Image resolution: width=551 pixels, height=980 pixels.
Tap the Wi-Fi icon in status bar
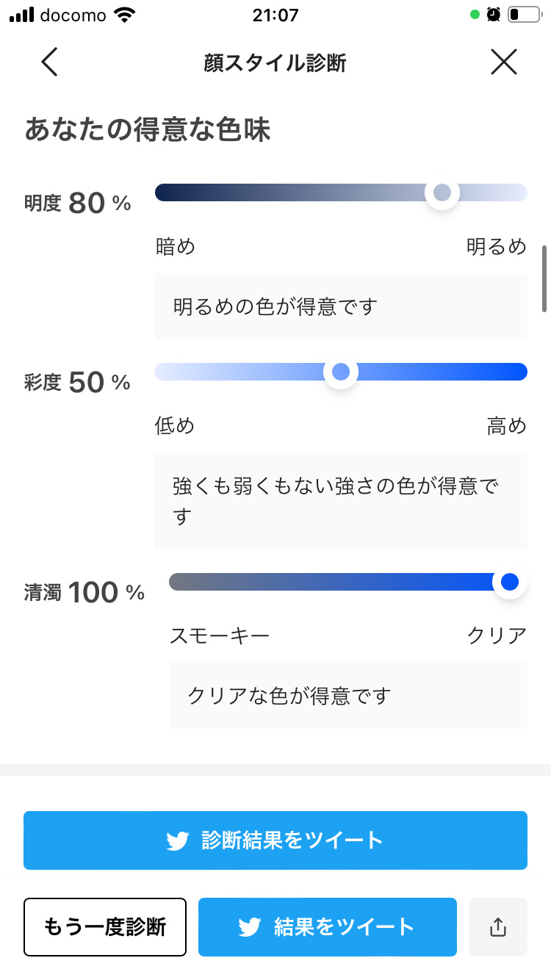pos(126,15)
